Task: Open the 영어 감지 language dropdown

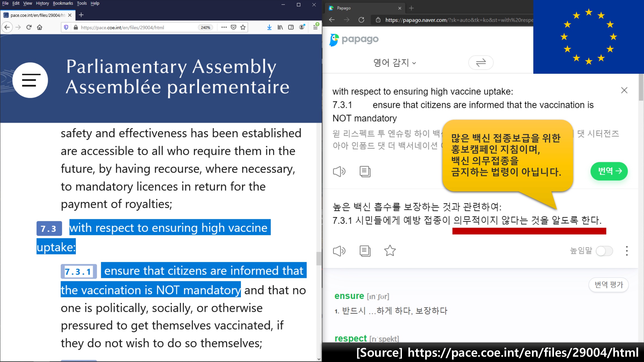Action: 394,63
